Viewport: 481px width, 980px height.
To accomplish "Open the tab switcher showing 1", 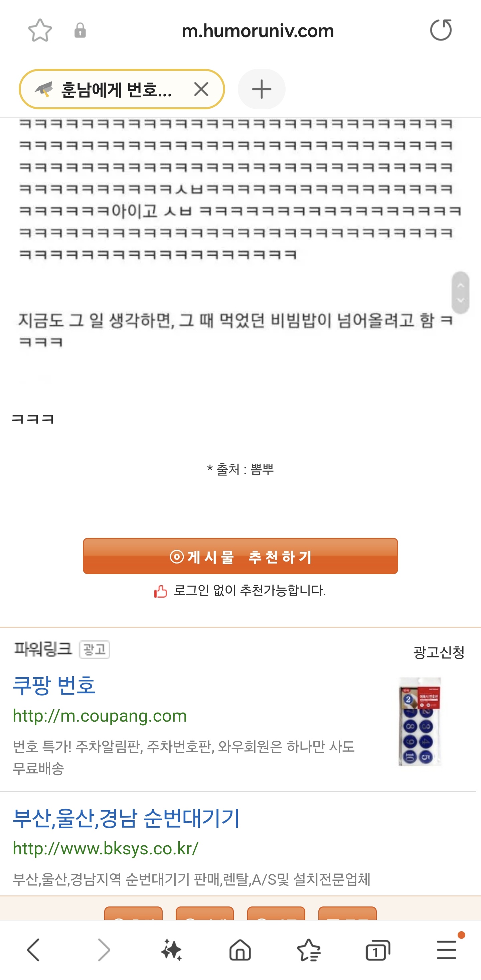I will point(377,950).
